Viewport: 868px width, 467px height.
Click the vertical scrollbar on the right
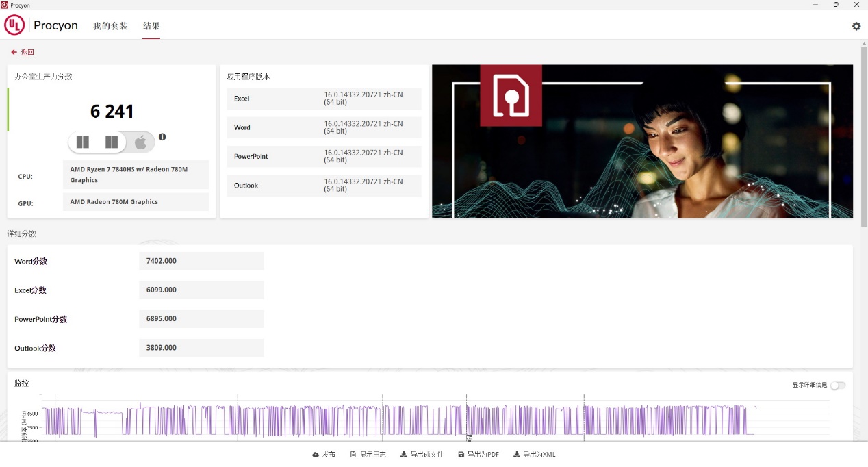(864, 137)
